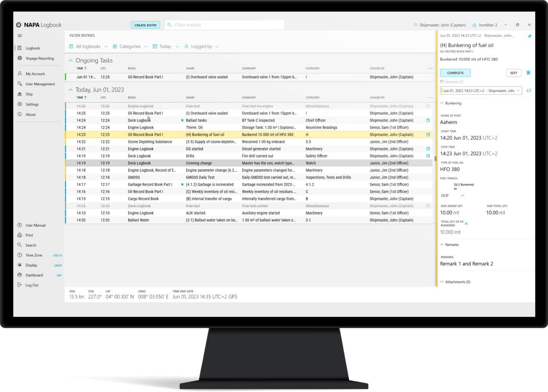548x392 pixels.
Task: Click EDIT on the Bunkering entry
Action: [x=513, y=73]
